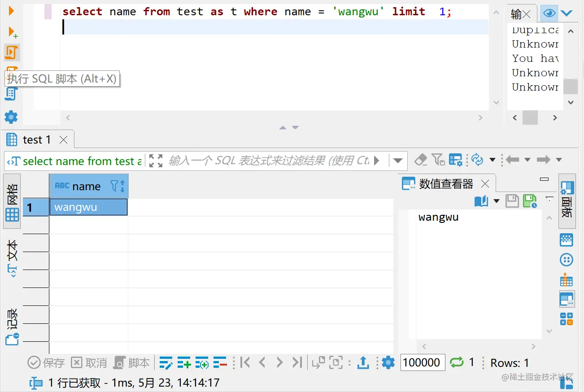
Task: Toggle the value viewer panel icon
Action: (567, 299)
